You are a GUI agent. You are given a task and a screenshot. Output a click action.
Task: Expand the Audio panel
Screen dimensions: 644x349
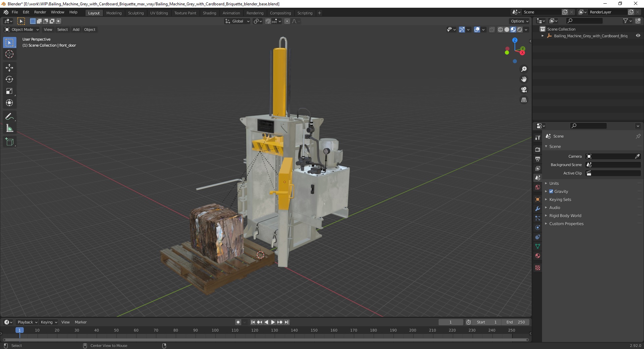(554, 207)
